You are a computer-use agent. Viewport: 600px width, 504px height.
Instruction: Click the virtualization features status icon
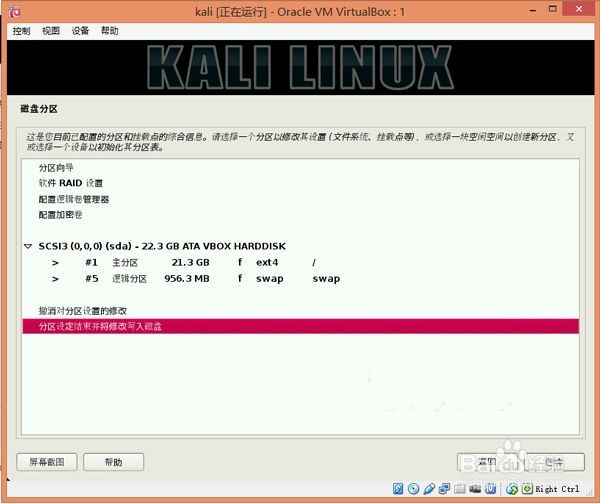[x=491, y=489]
